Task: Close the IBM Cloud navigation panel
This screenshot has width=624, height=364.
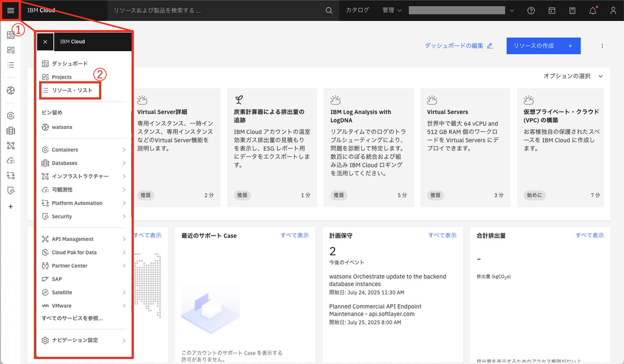Action: 45,42
